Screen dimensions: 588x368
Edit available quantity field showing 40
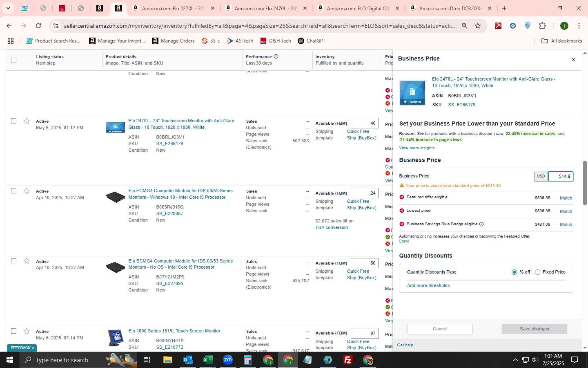[364, 123]
